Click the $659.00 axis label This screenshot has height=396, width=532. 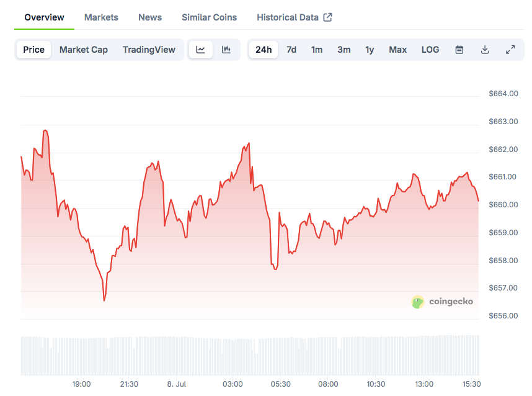tap(503, 232)
